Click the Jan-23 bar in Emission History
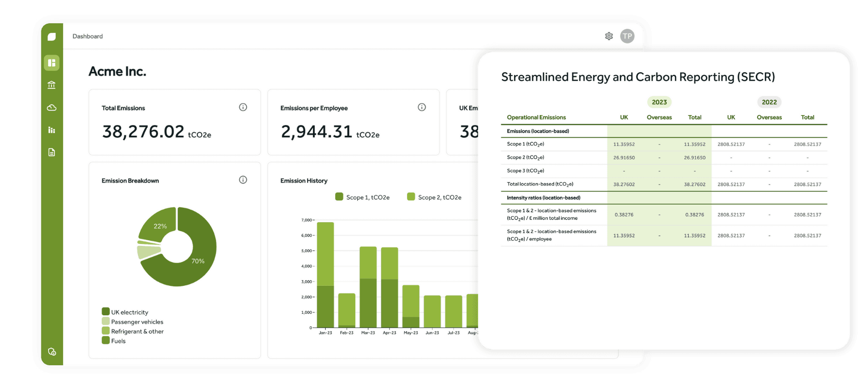This screenshot has width=868, height=389. click(x=325, y=275)
